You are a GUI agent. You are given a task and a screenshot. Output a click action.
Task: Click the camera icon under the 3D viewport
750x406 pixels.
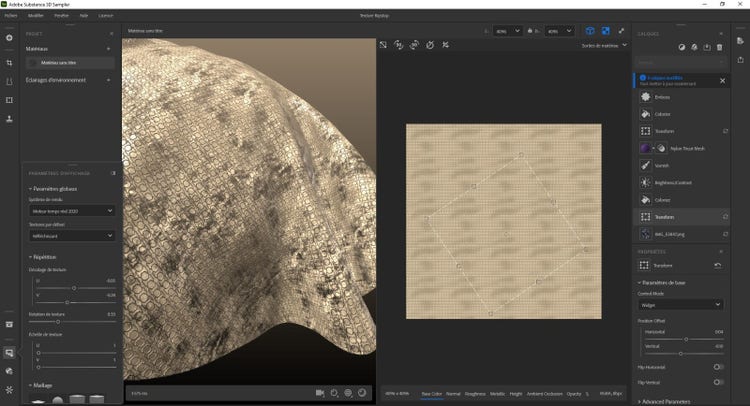tap(320, 393)
